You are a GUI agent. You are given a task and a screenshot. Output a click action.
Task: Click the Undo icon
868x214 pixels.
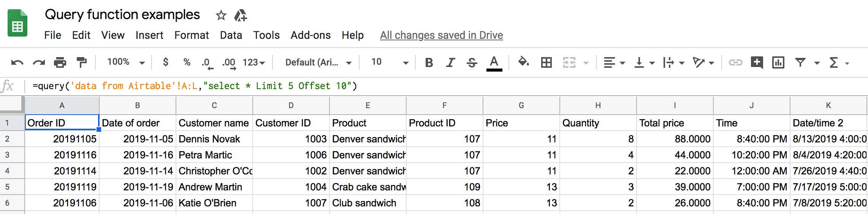click(17, 62)
